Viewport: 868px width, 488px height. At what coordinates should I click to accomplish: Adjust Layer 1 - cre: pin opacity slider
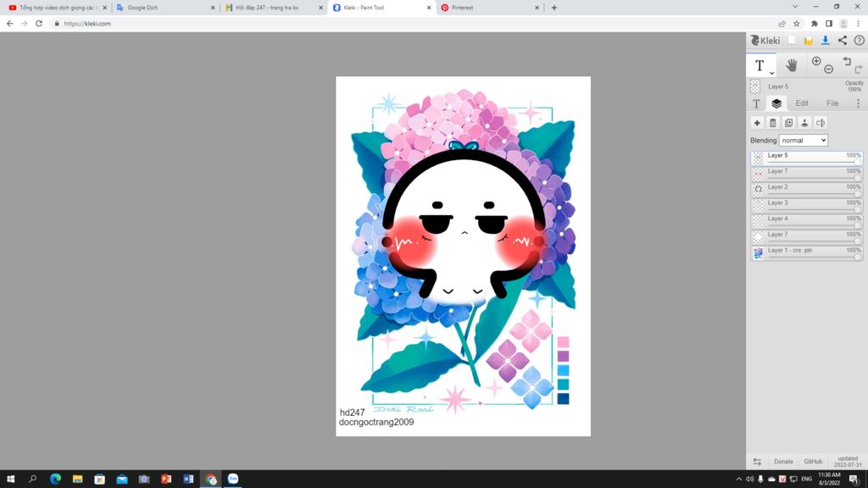pos(814,258)
